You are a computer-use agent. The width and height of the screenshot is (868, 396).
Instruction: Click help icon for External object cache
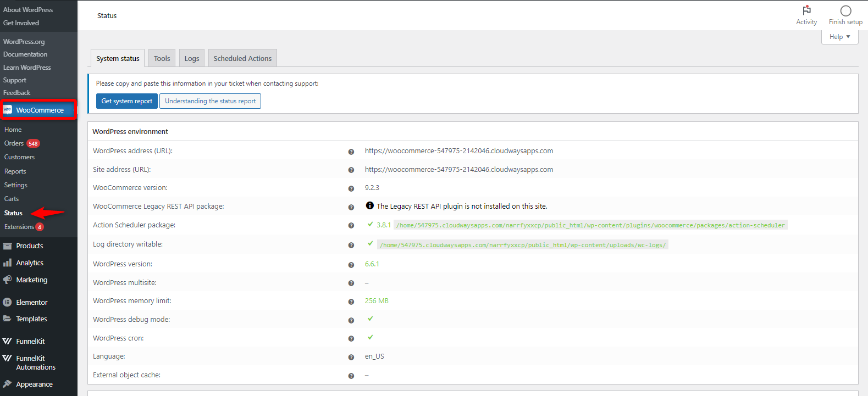coord(351,376)
